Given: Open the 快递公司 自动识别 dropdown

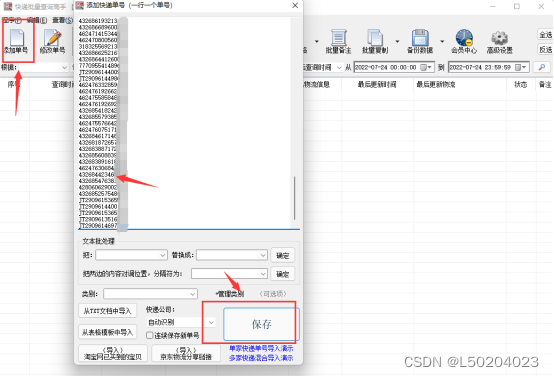Looking at the screenshot, I should click(x=211, y=322).
